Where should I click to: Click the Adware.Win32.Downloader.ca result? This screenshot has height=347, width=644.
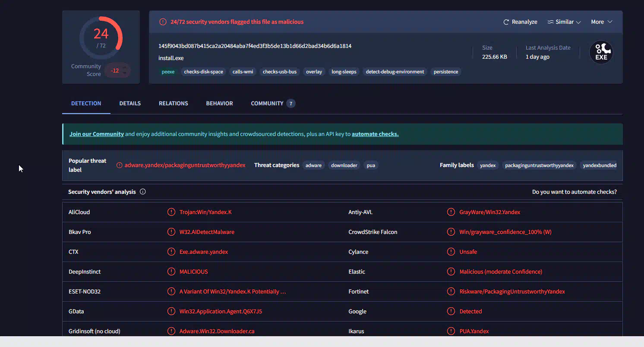click(x=217, y=331)
